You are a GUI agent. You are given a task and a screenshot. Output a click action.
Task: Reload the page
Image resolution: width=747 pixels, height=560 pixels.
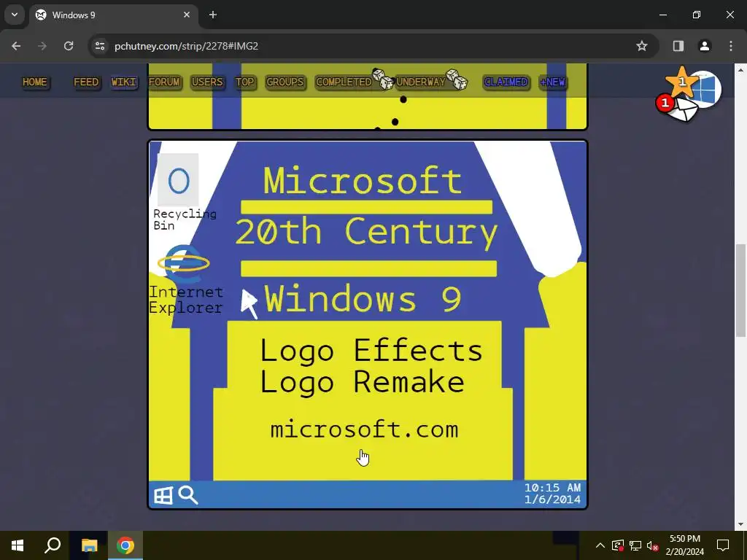[x=69, y=46]
